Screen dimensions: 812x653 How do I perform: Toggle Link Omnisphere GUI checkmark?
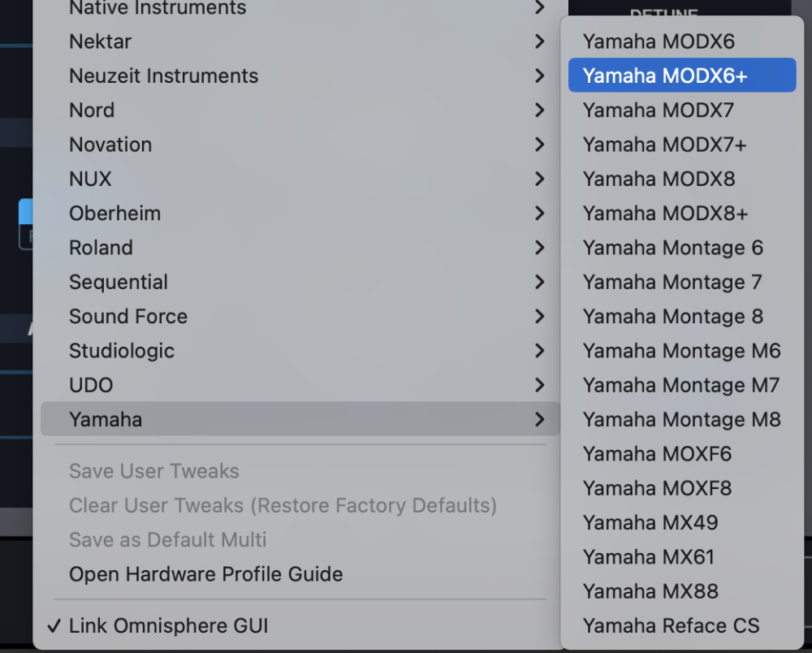54,626
